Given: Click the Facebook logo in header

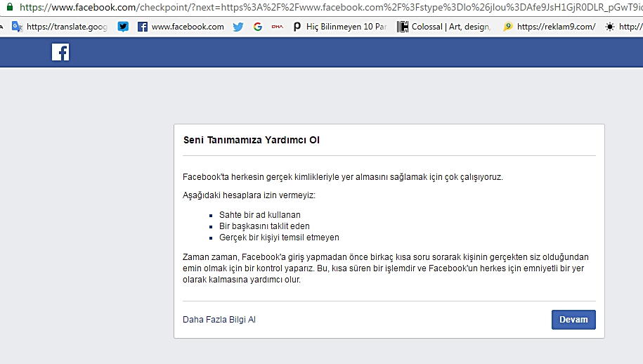Looking at the screenshot, I should pos(60,52).
